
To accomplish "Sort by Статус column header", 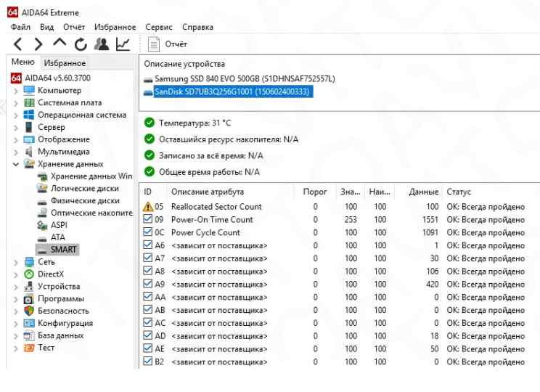I will 459,192.
